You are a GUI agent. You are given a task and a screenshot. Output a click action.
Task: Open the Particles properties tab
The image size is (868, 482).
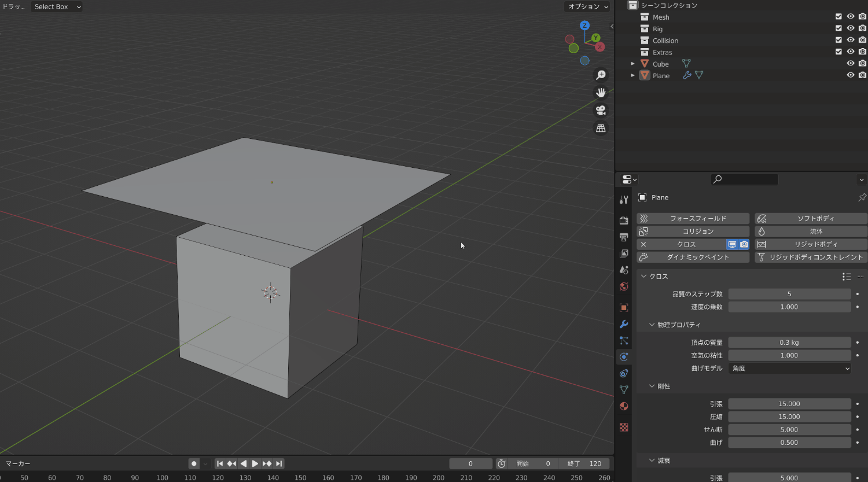click(624, 341)
